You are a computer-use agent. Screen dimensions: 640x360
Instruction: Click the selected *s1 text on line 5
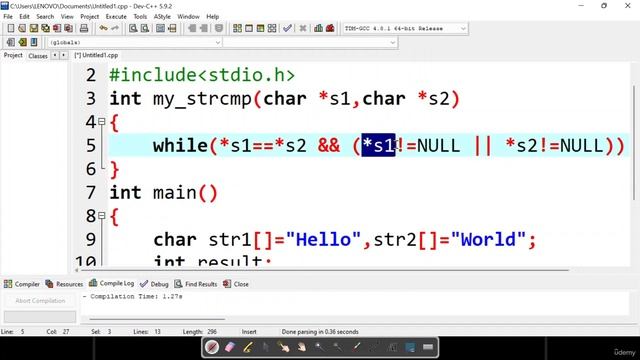coord(378,145)
